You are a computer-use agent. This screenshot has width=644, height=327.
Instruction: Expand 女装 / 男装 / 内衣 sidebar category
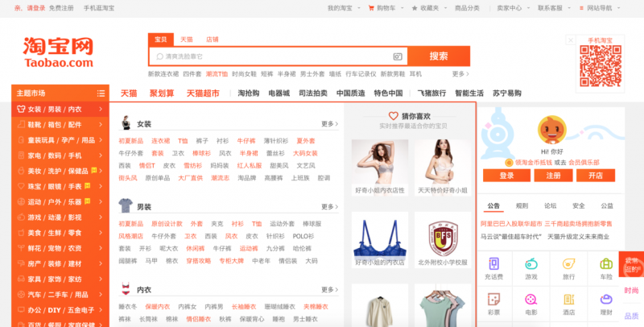click(60, 110)
